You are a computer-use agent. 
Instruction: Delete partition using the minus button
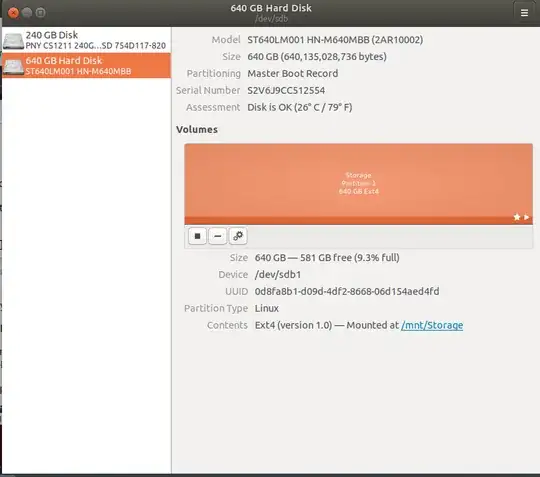[217, 236]
